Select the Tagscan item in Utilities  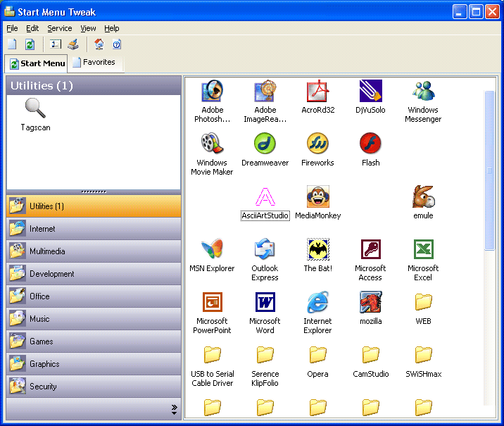point(35,115)
